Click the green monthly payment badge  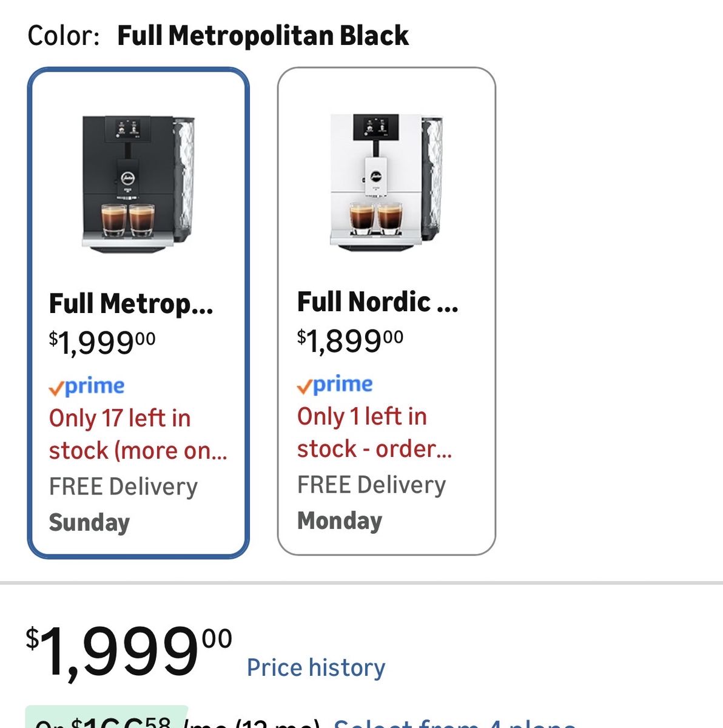click(x=107, y=720)
